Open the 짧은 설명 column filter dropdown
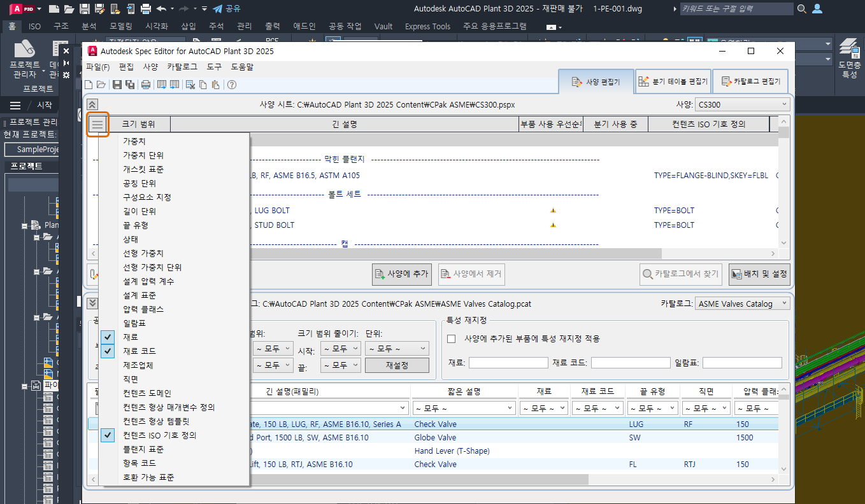The height and width of the screenshot is (504, 865). 464,408
